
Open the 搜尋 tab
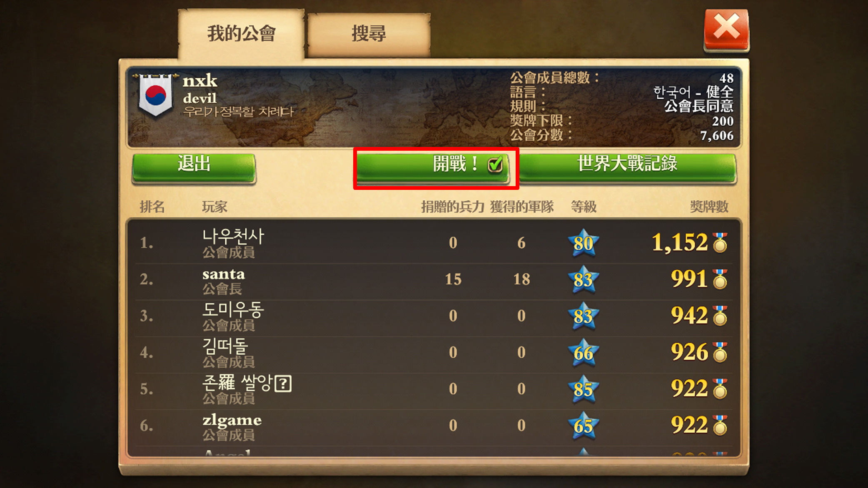pyautogui.click(x=369, y=34)
